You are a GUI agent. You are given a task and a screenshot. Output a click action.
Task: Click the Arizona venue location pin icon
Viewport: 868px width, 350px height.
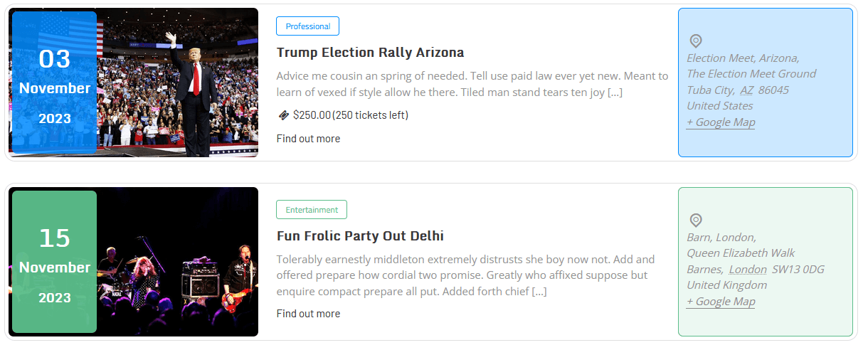click(696, 41)
